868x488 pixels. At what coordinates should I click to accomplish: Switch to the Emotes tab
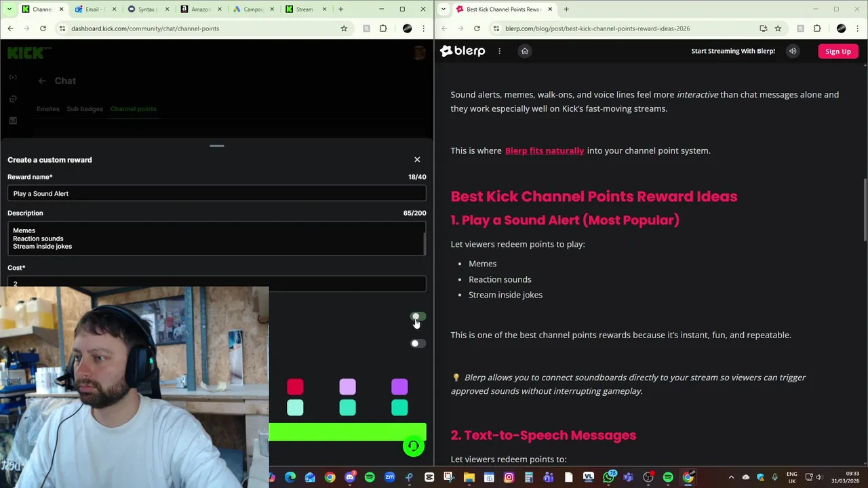tap(48, 109)
